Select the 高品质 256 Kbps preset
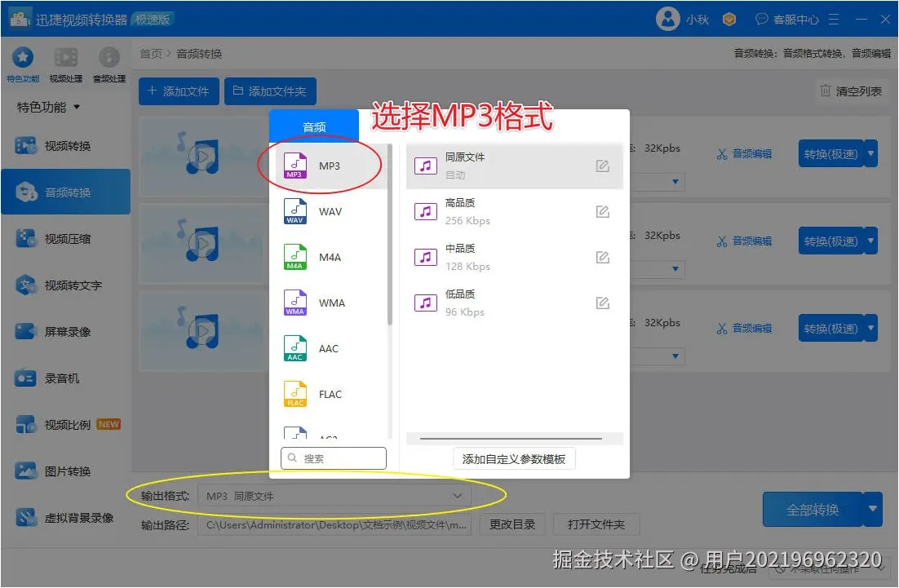This screenshot has height=588, width=899. click(514, 212)
